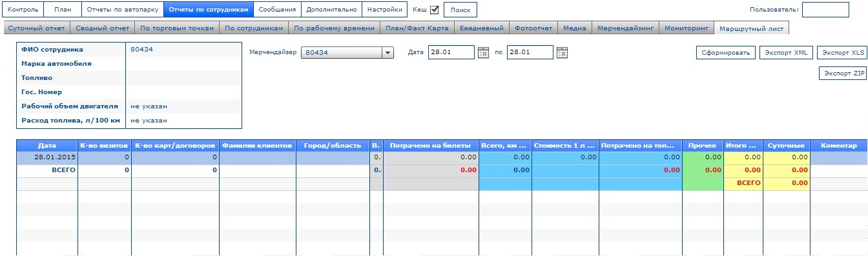The image size is (868, 256).
Task: Switch to Отчеты по автопарку
Action: 122,10
